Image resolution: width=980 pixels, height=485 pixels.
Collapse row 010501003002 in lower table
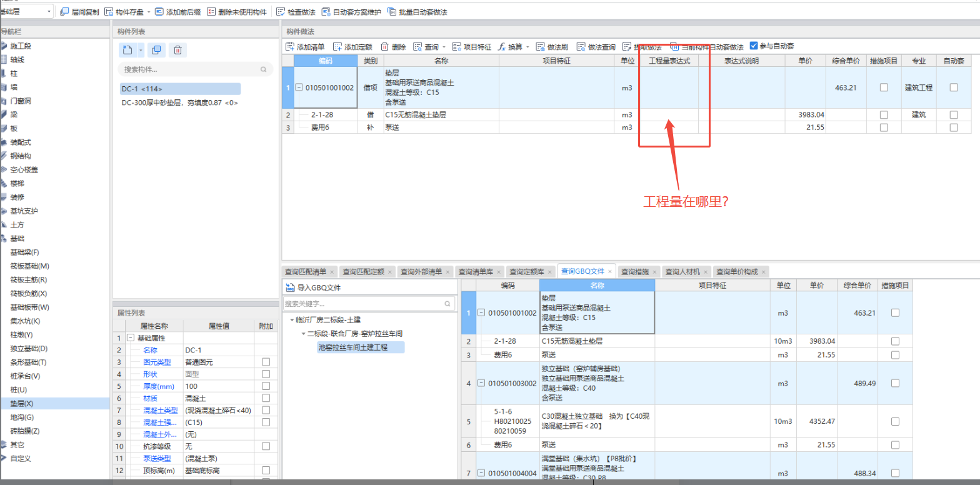[481, 383]
